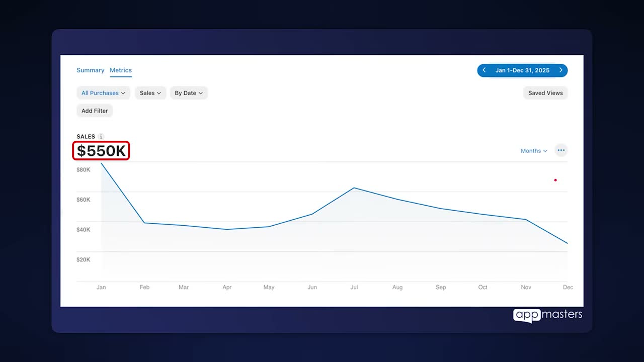This screenshot has width=644, height=362.
Task: Click the Feb month label
Action: (x=144, y=288)
